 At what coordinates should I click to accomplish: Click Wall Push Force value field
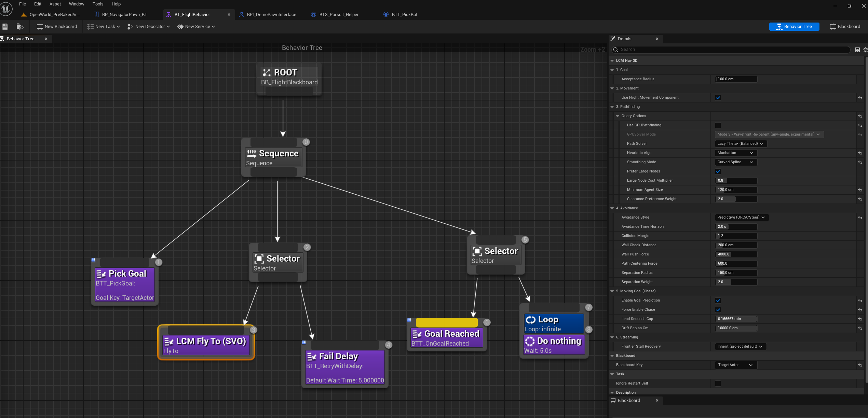[736, 254]
